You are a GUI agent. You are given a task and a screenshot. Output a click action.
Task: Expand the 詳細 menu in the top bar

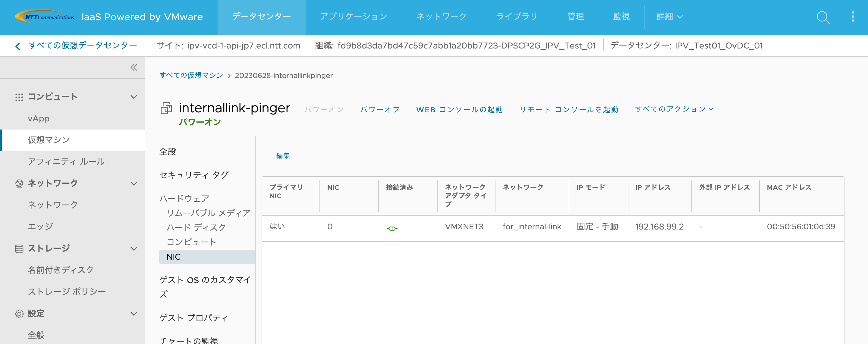tap(669, 16)
